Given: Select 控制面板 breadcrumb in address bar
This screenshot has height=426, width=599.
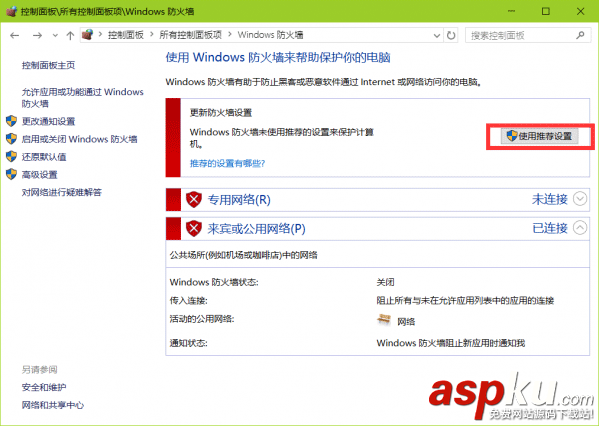Looking at the screenshot, I should click(126, 35).
